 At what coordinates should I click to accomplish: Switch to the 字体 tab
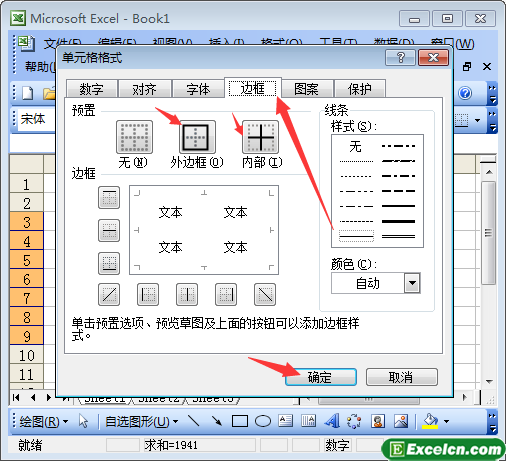point(198,89)
